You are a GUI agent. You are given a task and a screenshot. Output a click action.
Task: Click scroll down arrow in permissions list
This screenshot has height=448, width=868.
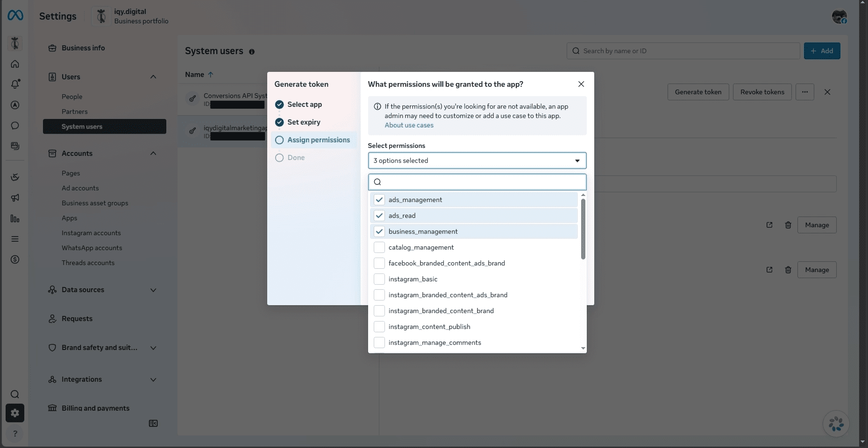(583, 348)
